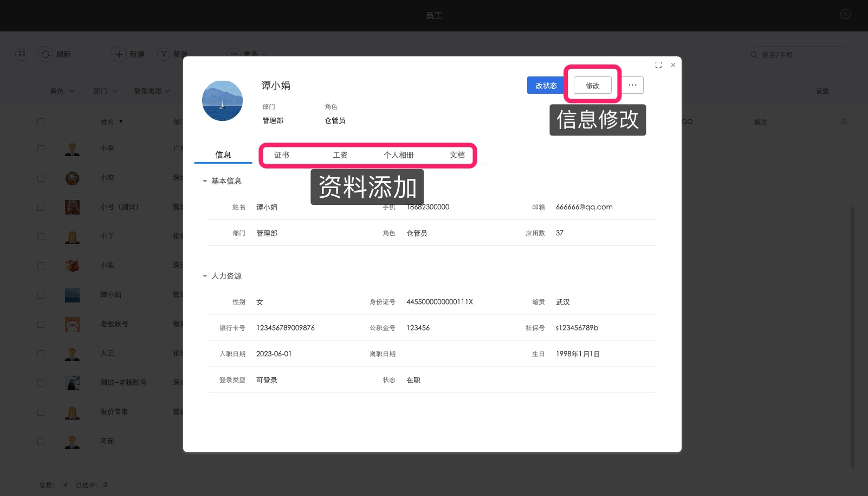The image size is (868, 496).
Task: Switch to the 信息 tab
Action: tap(223, 154)
